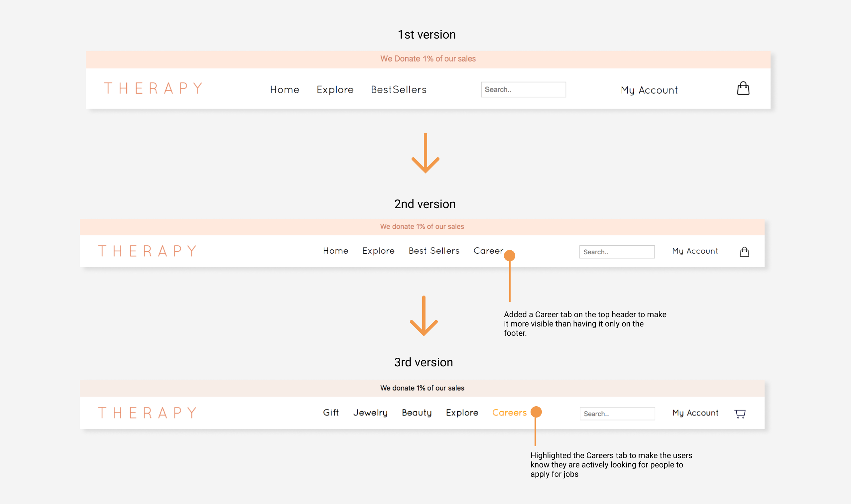This screenshot has width=851, height=504.
Task: Select the Jewelry menu item
Action: point(370,412)
